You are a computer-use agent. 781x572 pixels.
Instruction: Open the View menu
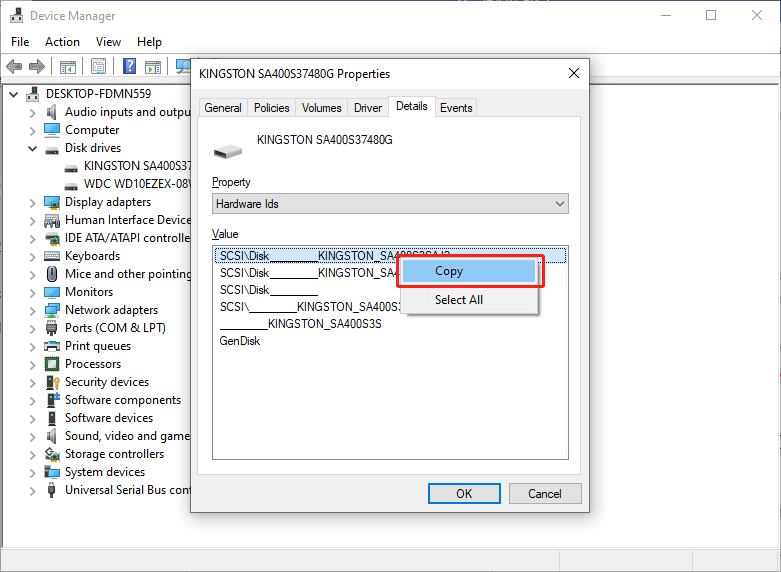click(x=108, y=42)
